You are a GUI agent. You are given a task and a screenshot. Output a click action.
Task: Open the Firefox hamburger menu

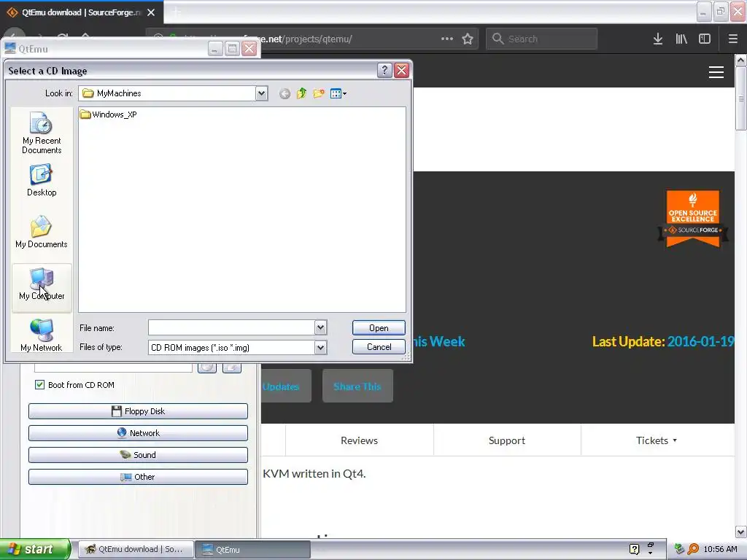(x=732, y=39)
